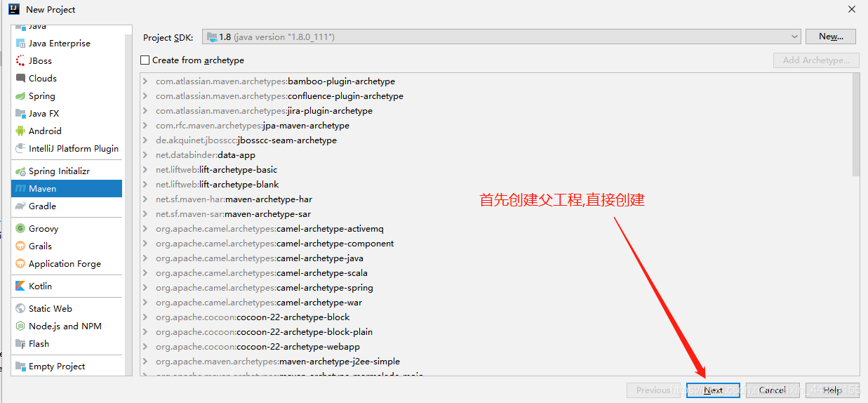Click the New... SDK button
The width and height of the screenshot is (868, 403).
(x=831, y=37)
